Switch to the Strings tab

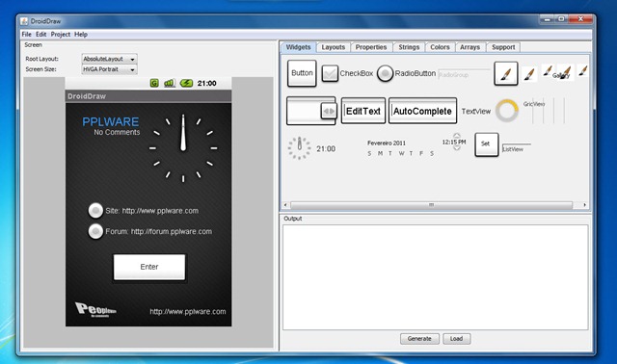409,47
